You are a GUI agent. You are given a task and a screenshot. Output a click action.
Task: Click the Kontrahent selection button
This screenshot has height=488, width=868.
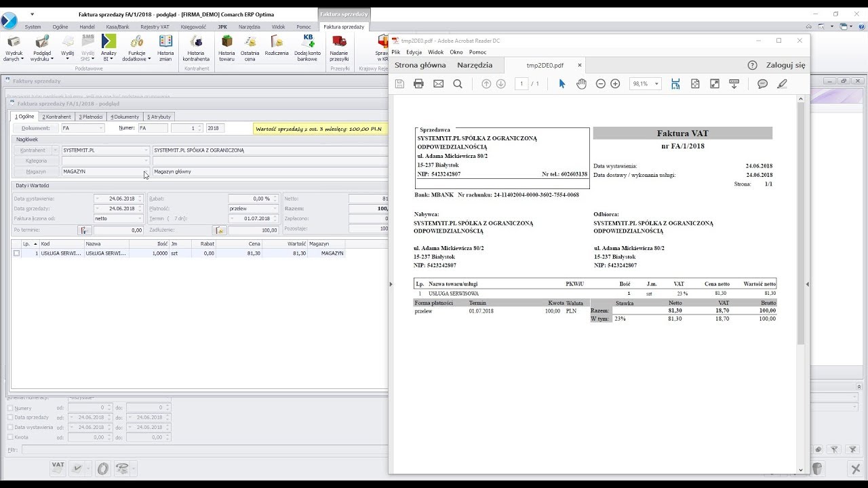tap(33, 150)
